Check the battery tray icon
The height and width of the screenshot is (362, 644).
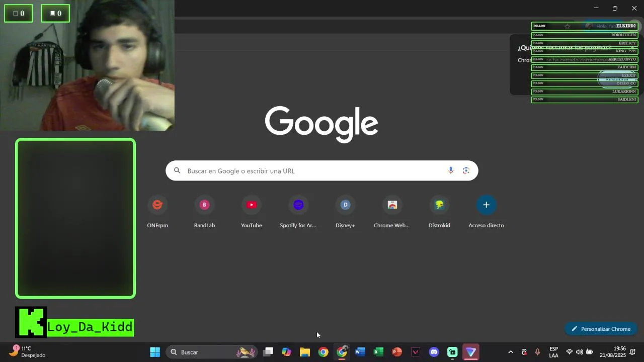click(x=590, y=352)
